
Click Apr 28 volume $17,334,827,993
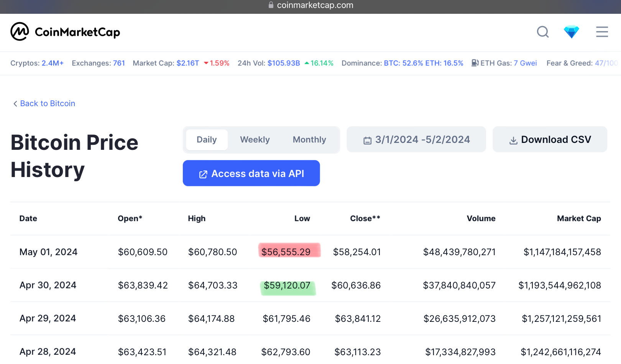(460, 352)
